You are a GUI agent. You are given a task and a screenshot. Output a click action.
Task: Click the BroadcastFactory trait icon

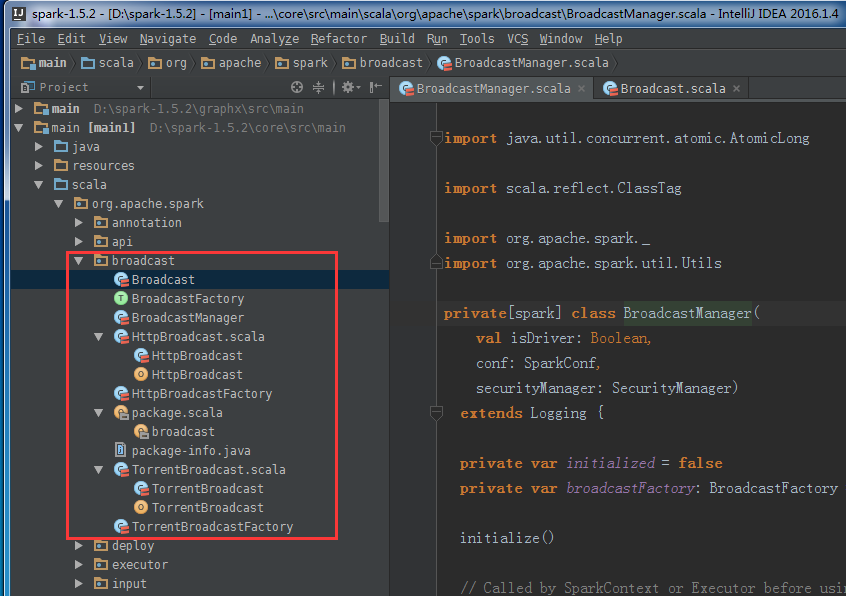121,298
